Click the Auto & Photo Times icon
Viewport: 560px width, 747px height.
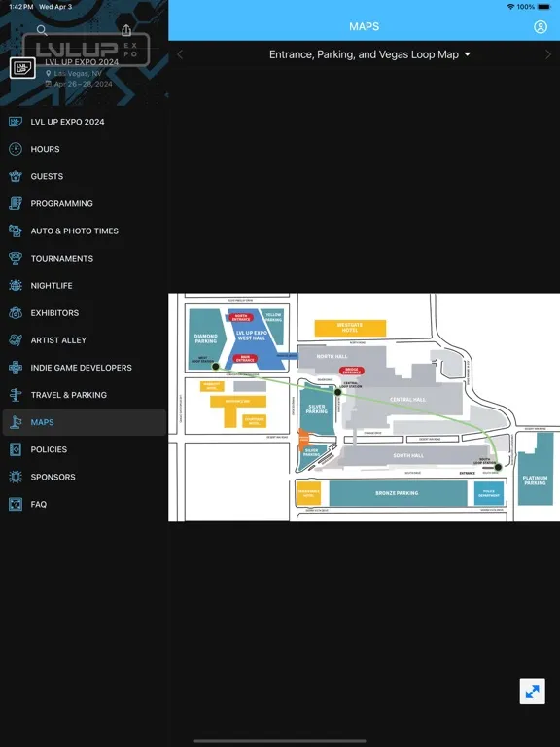point(16,231)
